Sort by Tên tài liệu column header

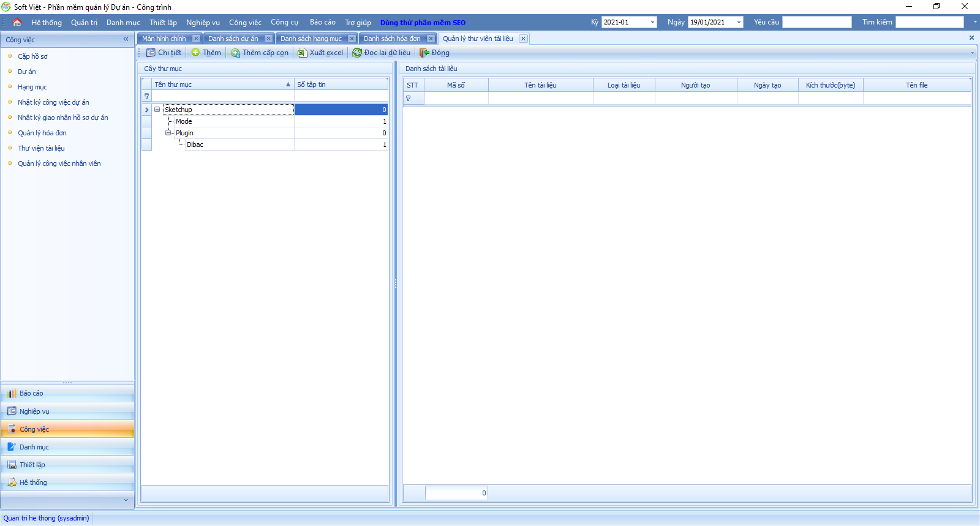540,85
